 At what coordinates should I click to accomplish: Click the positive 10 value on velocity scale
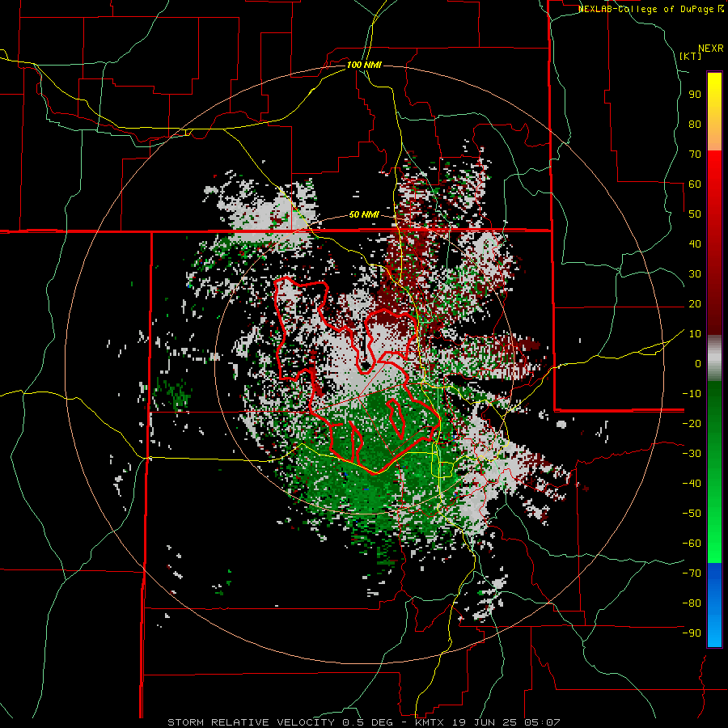[x=695, y=334]
